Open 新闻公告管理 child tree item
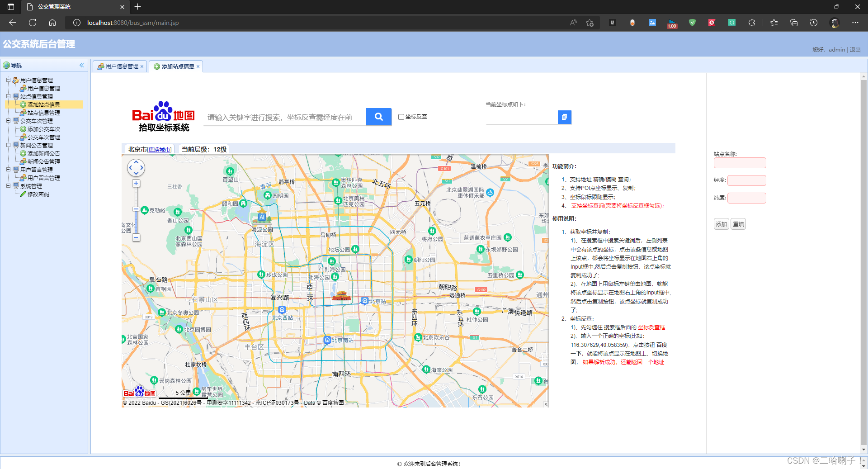Screen dimensions: 868x469 43,161
